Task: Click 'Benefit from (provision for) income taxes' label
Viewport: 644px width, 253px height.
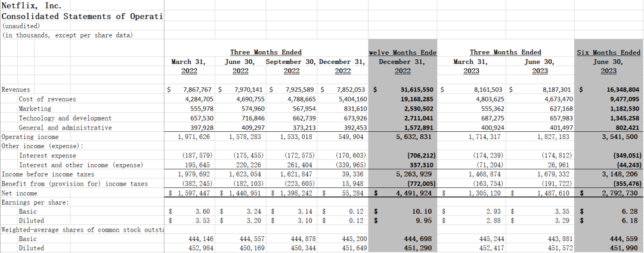Action: tap(75, 184)
